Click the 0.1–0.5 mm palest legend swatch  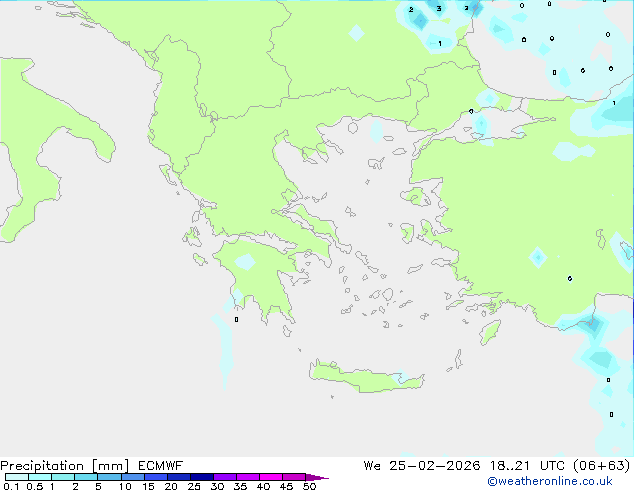pyautogui.click(x=17, y=477)
